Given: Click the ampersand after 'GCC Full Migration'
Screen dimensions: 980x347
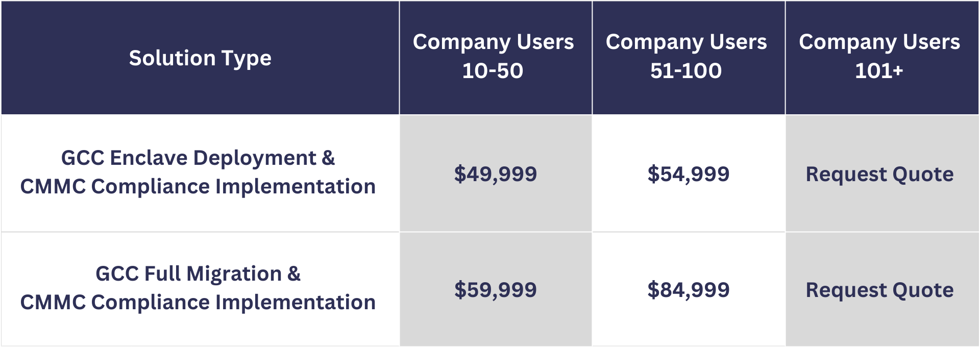Looking at the screenshot, I should click(x=294, y=274).
